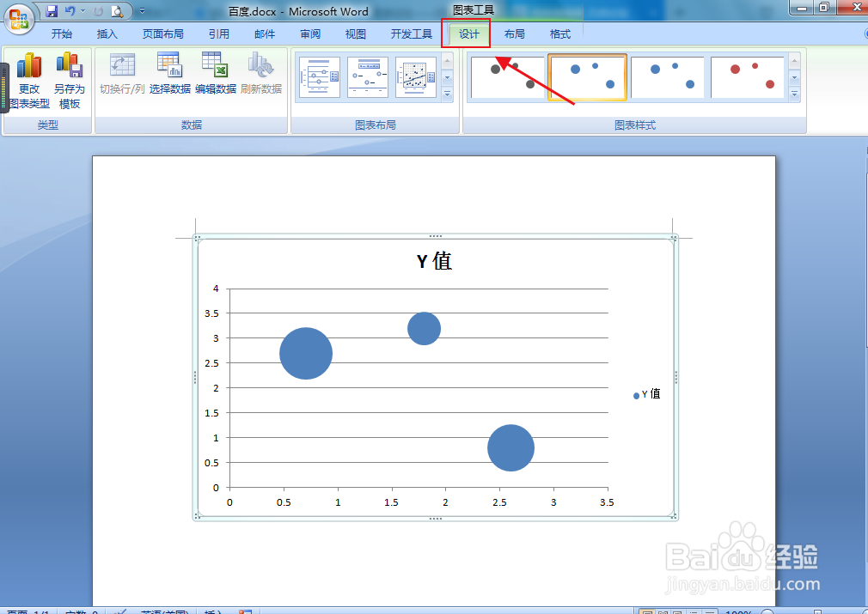Screen dimensions: 868x614
Task: Click 另存为模板 button
Action: tap(70, 81)
